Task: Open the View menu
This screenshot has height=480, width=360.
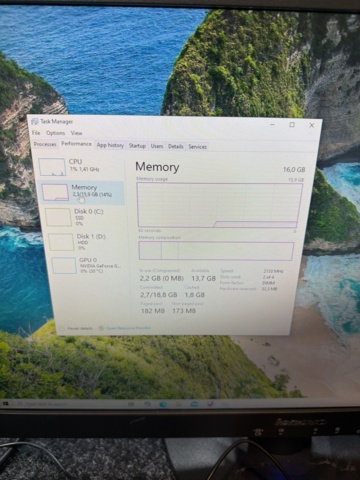Action: [x=76, y=133]
